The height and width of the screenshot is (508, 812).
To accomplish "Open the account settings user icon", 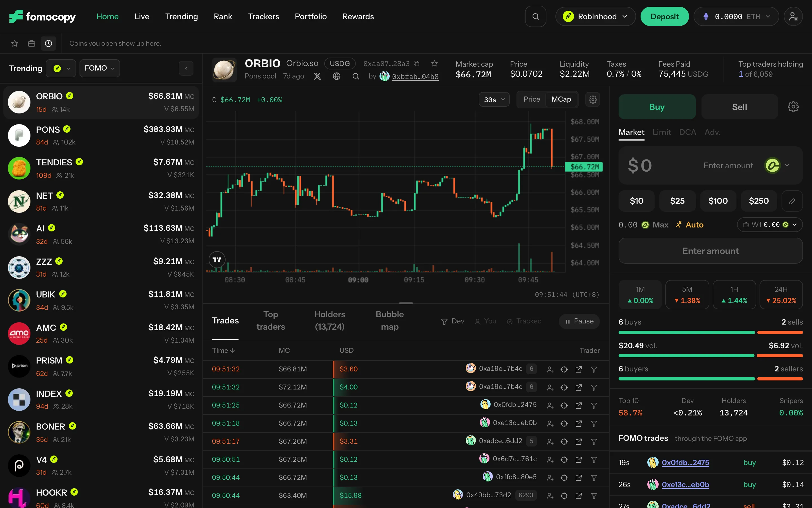I will click(x=793, y=16).
